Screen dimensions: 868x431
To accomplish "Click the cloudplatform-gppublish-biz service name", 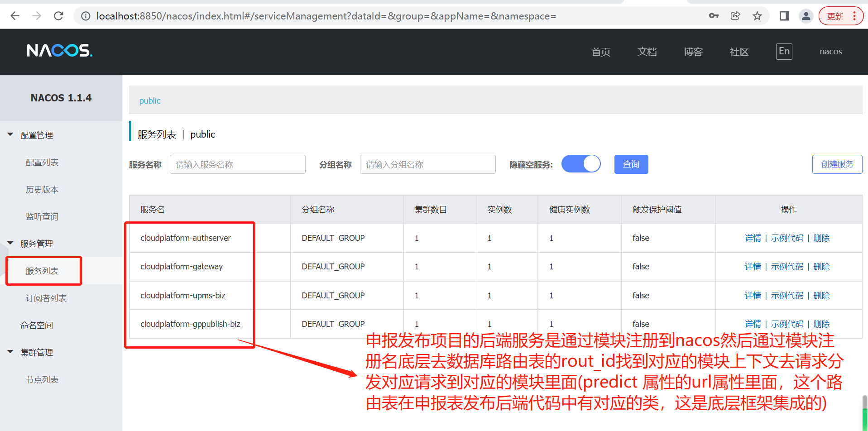I will (x=190, y=324).
